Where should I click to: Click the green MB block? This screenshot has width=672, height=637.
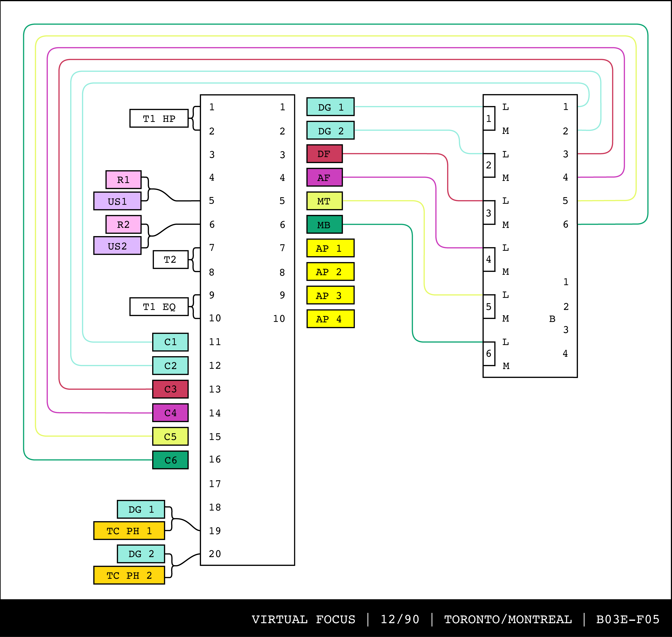point(324,225)
